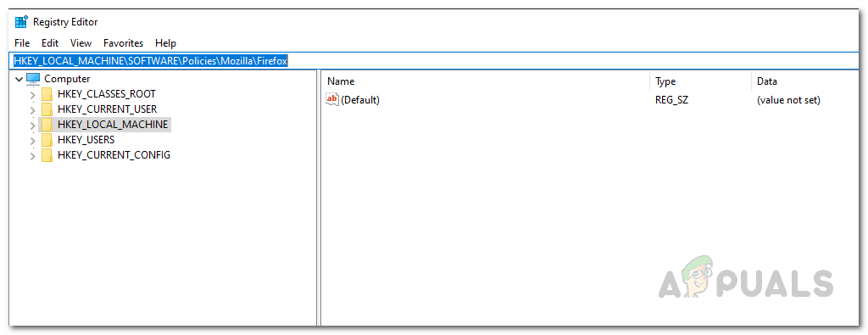Image resolution: width=868 pixels, height=335 pixels.
Task: Click the HKEY_LOCAL_MACHINE folder icon
Action: (47, 125)
